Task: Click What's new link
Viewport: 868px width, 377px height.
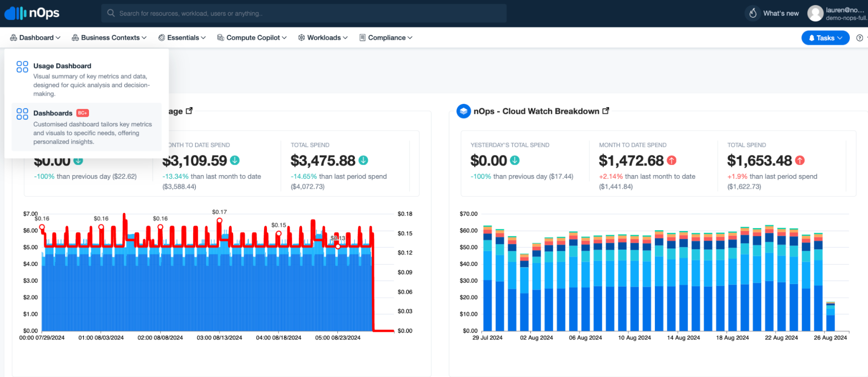Action: [x=781, y=13]
